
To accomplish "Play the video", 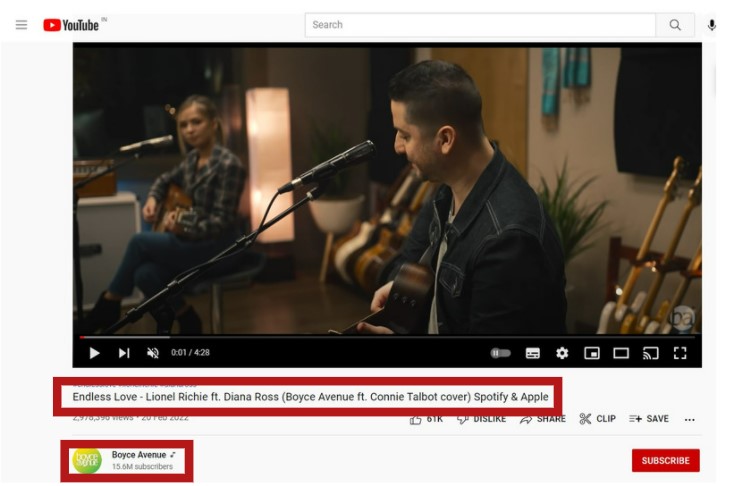I will coord(94,353).
